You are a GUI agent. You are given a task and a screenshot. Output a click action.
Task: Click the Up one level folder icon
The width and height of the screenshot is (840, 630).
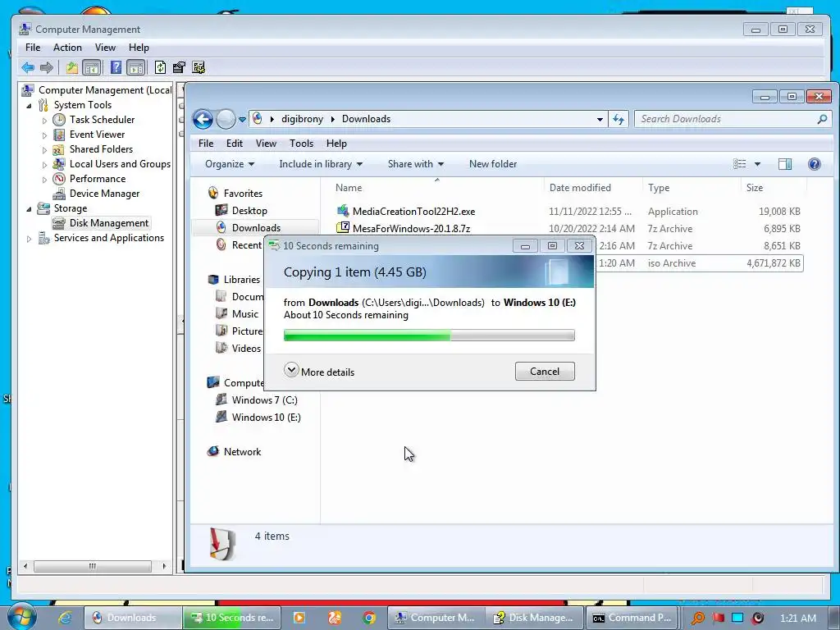pyautogui.click(x=72, y=67)
